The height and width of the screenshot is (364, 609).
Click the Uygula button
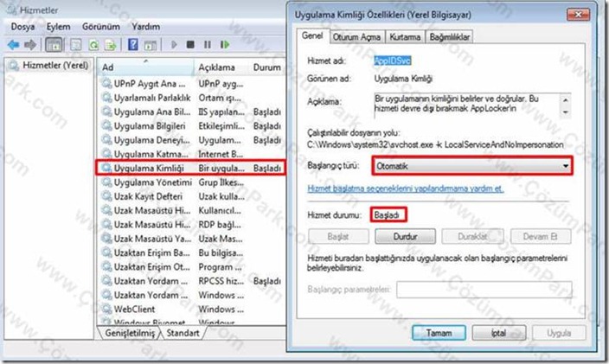(x=559, y=333)
